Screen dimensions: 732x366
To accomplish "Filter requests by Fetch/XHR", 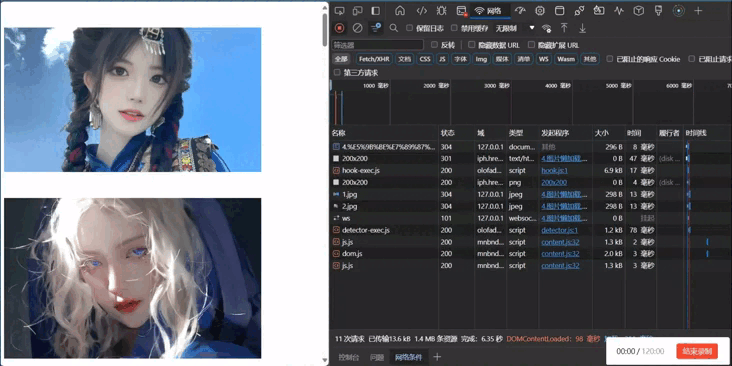I will [374, 59].
